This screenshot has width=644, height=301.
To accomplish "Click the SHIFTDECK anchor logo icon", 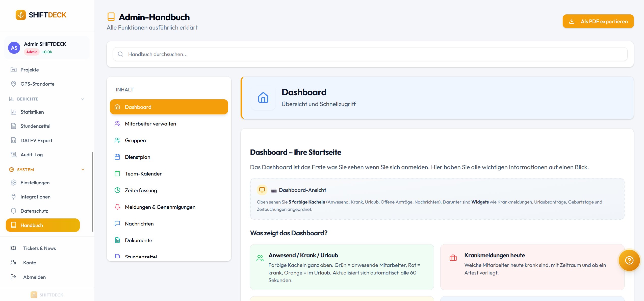I will [21, 15].
